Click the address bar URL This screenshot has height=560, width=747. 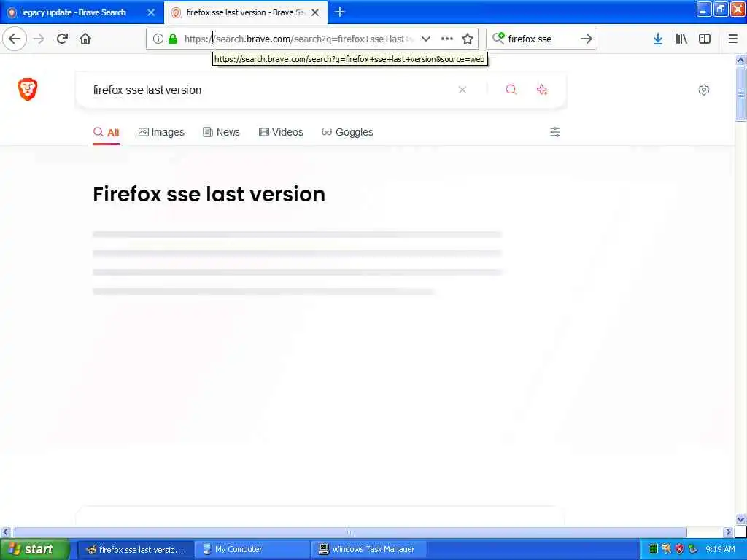click(x=299, y=39)
